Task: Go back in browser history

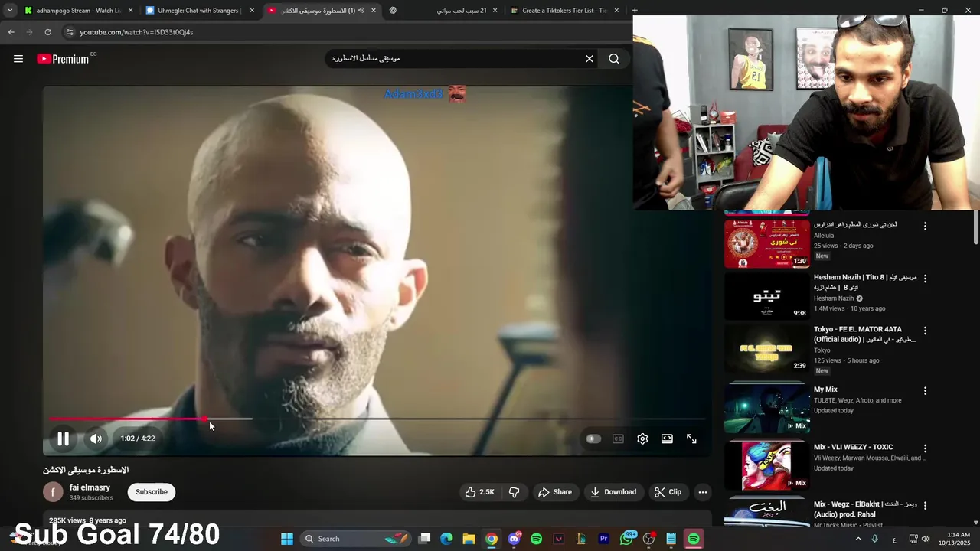Action: [11, 32]
